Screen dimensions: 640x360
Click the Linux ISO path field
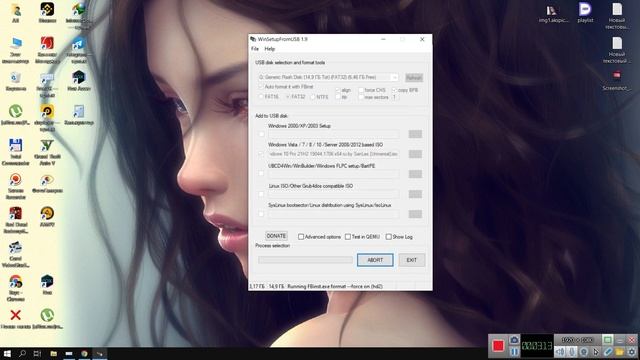point(333,194)
